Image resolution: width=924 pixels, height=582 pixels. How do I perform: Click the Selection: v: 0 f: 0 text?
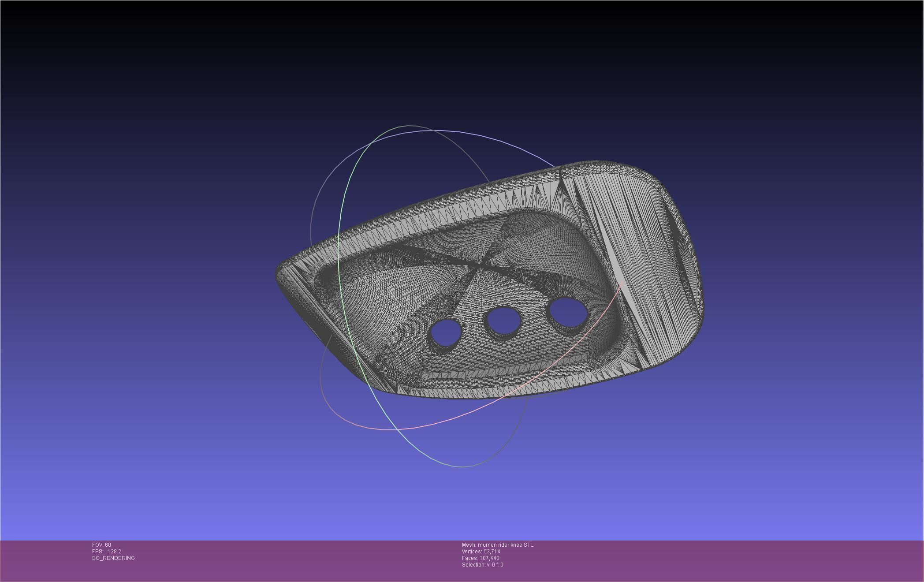coord(482,565)
